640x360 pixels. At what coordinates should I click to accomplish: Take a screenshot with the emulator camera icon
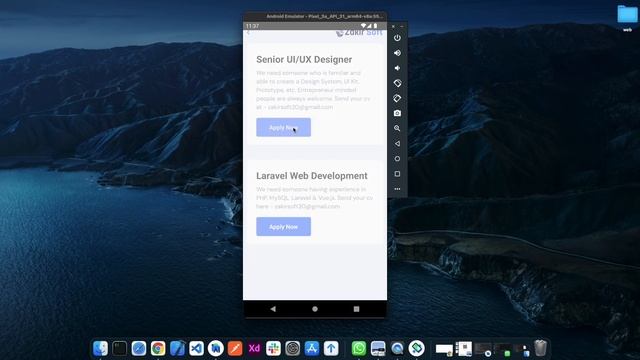coord(397,113)
